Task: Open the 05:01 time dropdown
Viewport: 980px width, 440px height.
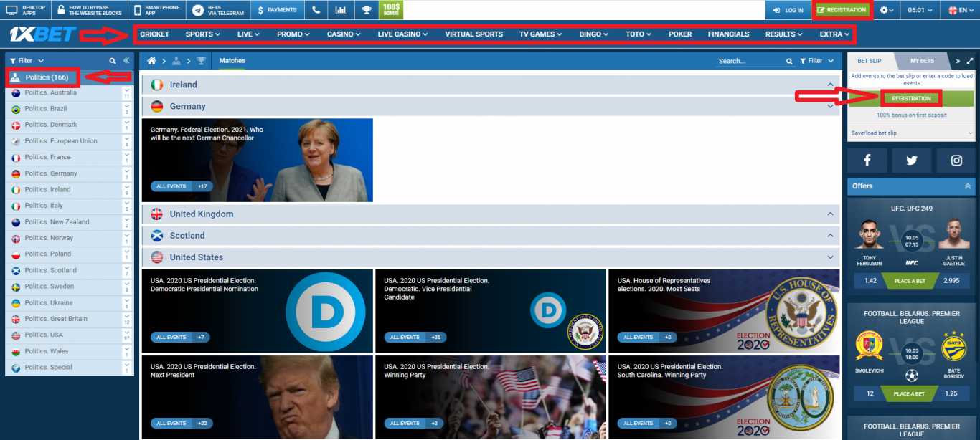Action: (920, 10)
